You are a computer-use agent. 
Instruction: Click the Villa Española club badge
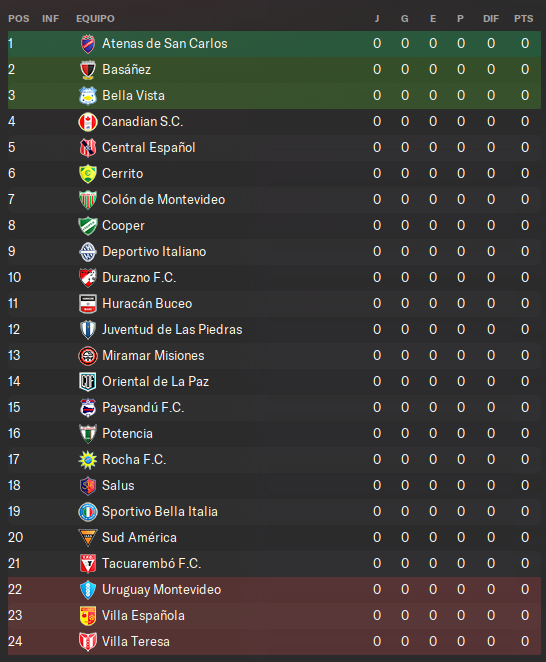[88, 616]
